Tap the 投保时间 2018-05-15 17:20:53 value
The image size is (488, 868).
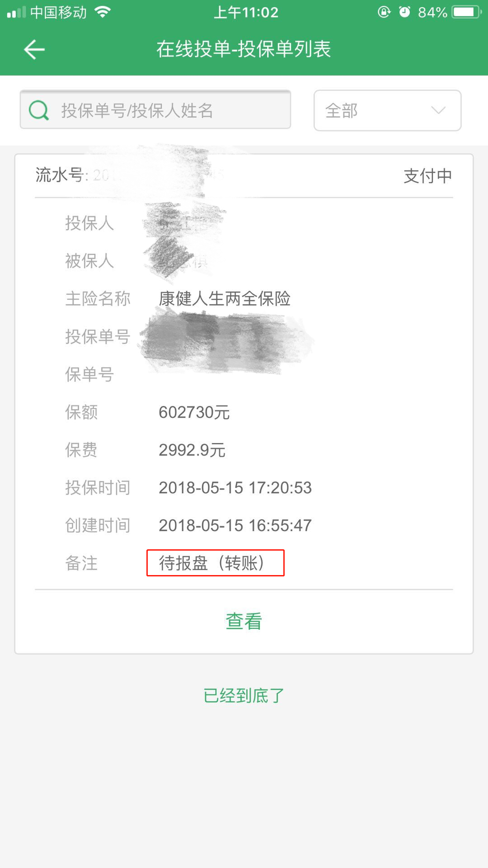pyautogui.click(x=235, y=488)
